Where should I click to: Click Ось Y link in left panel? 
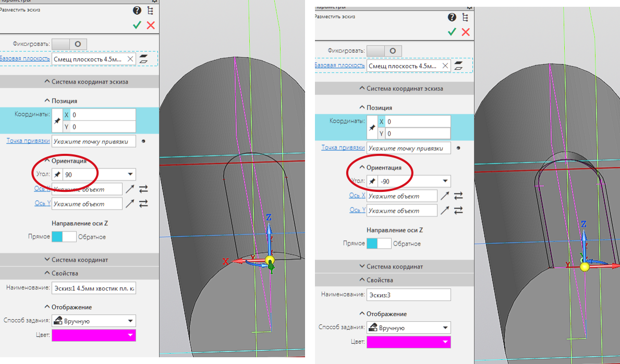tap(42, 203)
